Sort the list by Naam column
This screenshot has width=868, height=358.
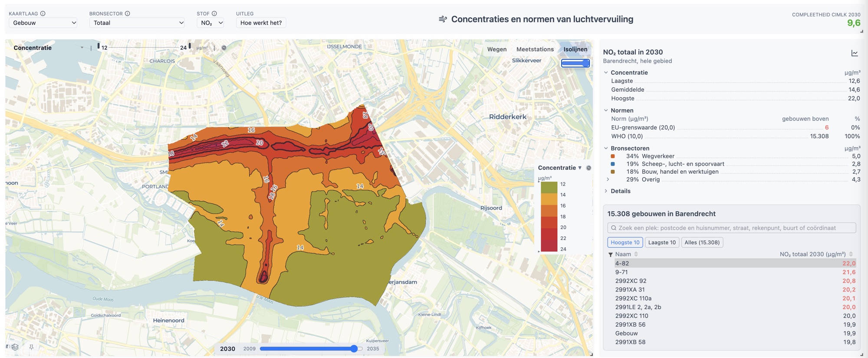point(636,254)
